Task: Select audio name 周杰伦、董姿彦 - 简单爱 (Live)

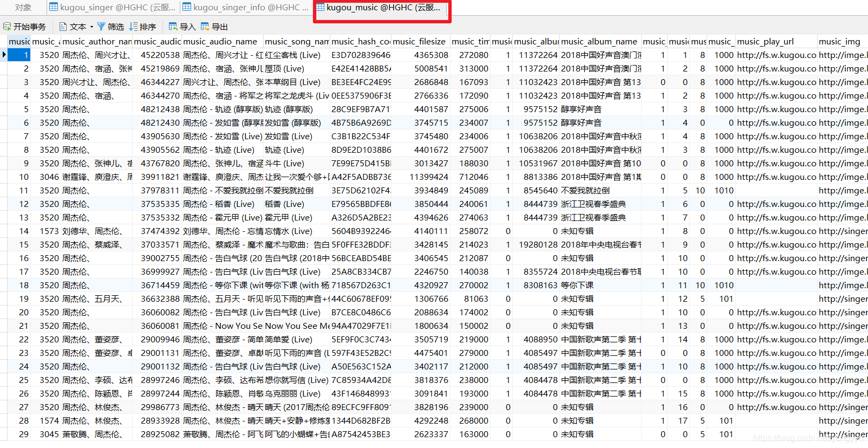Action: click(222, 339)
